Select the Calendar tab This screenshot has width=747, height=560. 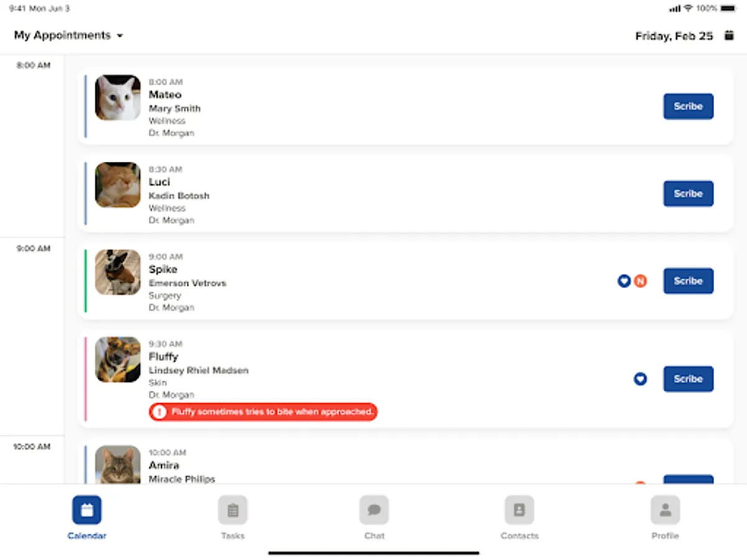point(87,518)
